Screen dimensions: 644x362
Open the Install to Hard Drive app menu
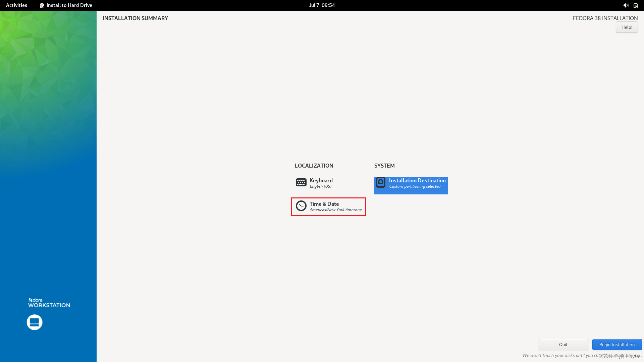point(69,5)
